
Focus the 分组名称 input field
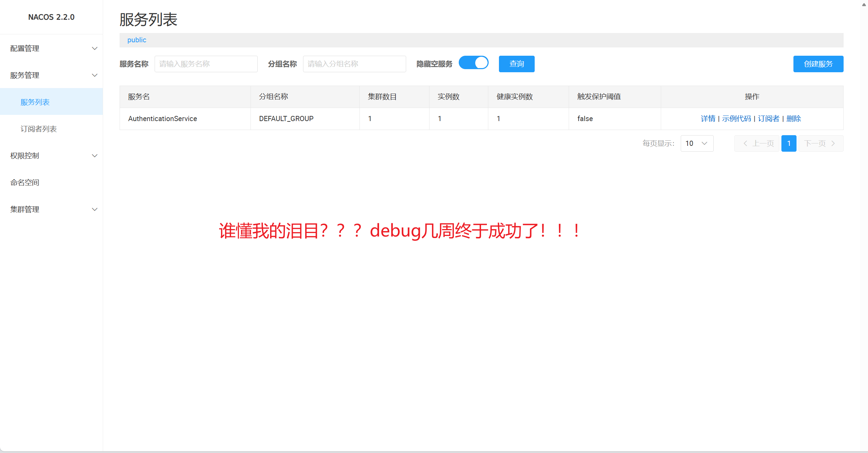coord(354,64)
